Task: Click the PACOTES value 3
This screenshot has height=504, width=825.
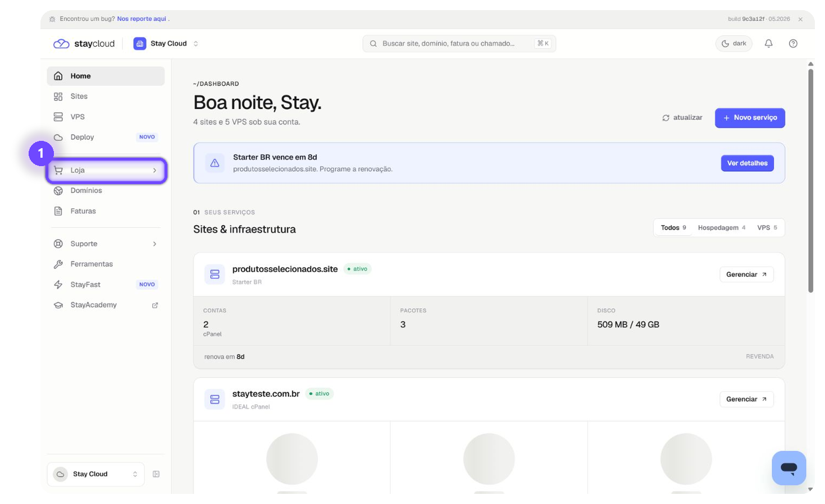Action: pyautogui.click(x=403, y=325)
